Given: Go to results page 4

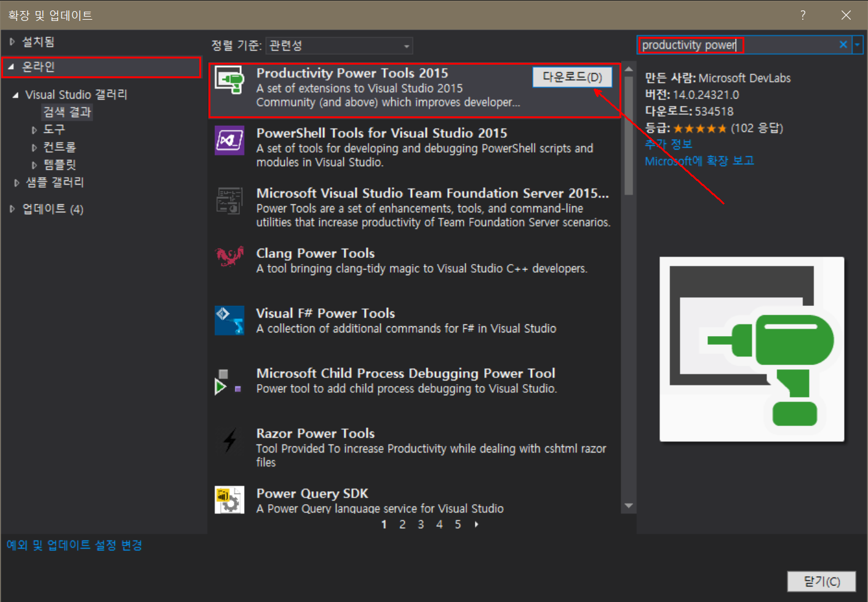Looking at the screenshot, I should point(439,524).
